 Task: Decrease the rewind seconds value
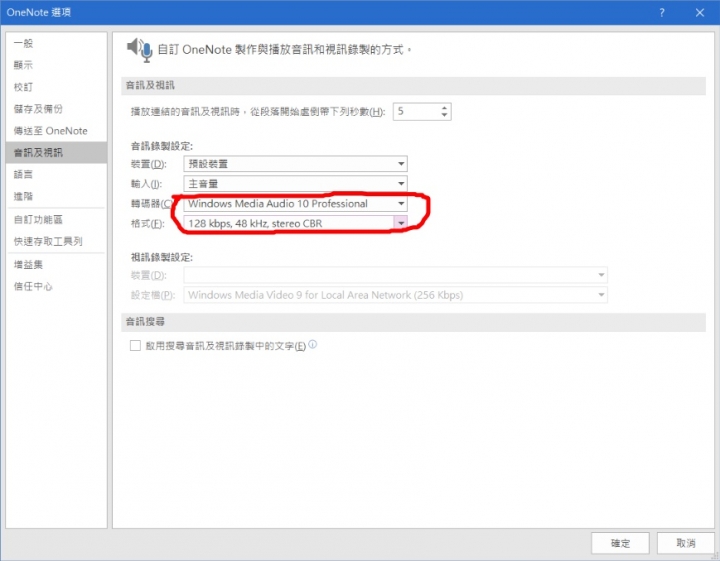click(444, 115)
